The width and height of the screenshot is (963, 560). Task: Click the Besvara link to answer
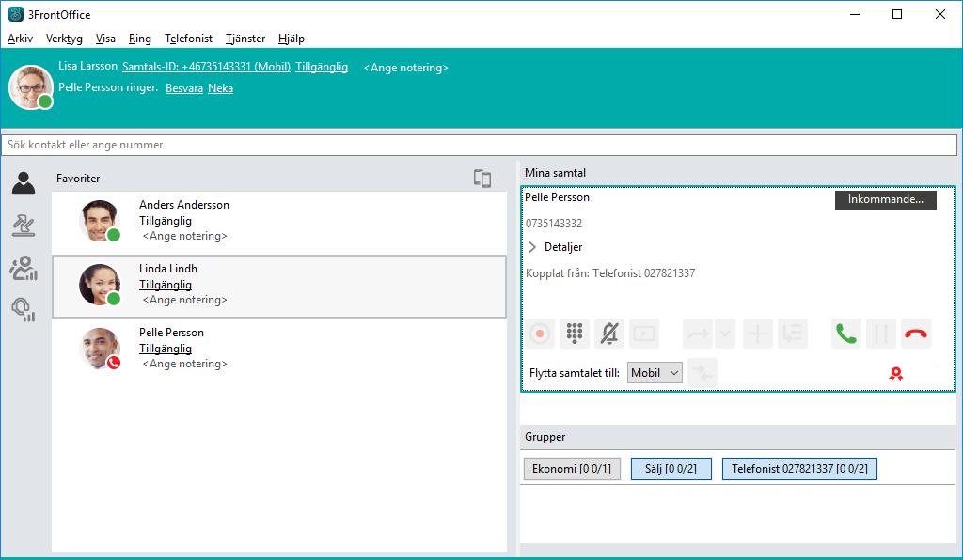(184, 88)
